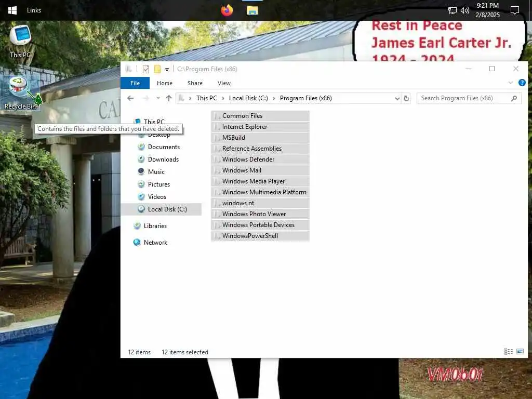The image size is (532, 399).
Task: Switch to Details view in status bar
Action: [x=508, y=352]
